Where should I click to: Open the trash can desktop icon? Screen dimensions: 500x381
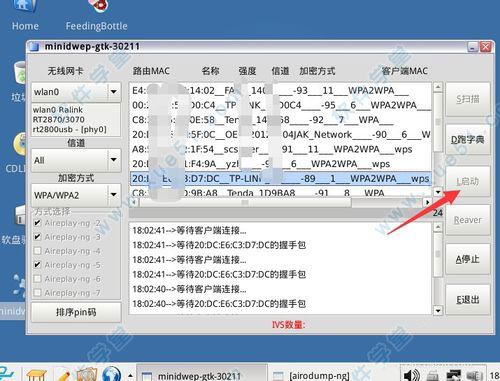(x=20, y=73)
